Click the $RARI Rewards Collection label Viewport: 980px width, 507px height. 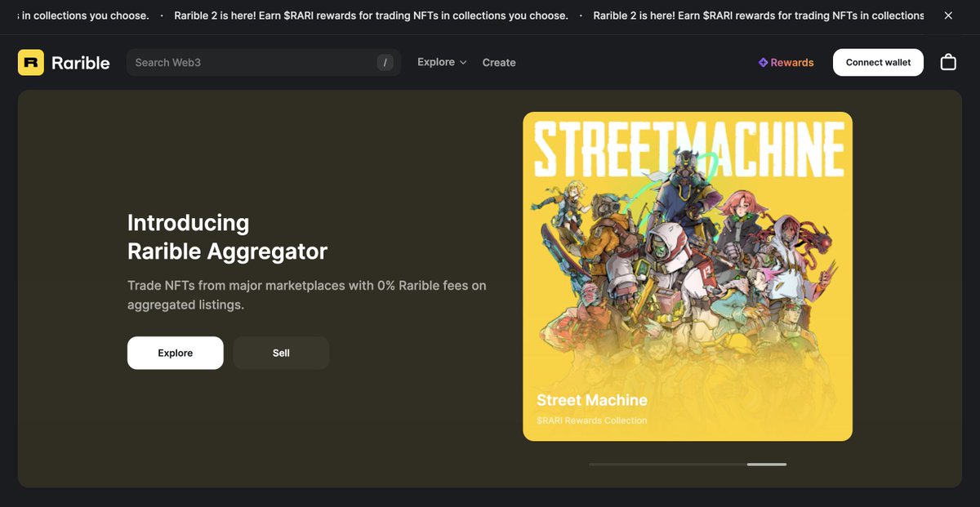tap(592, 420)
